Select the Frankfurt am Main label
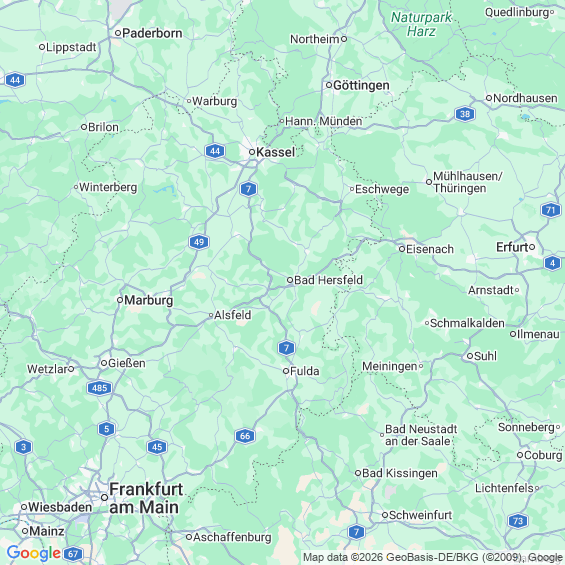The height and width of the screenshot is (565, 565). click(x=146, y=498)
